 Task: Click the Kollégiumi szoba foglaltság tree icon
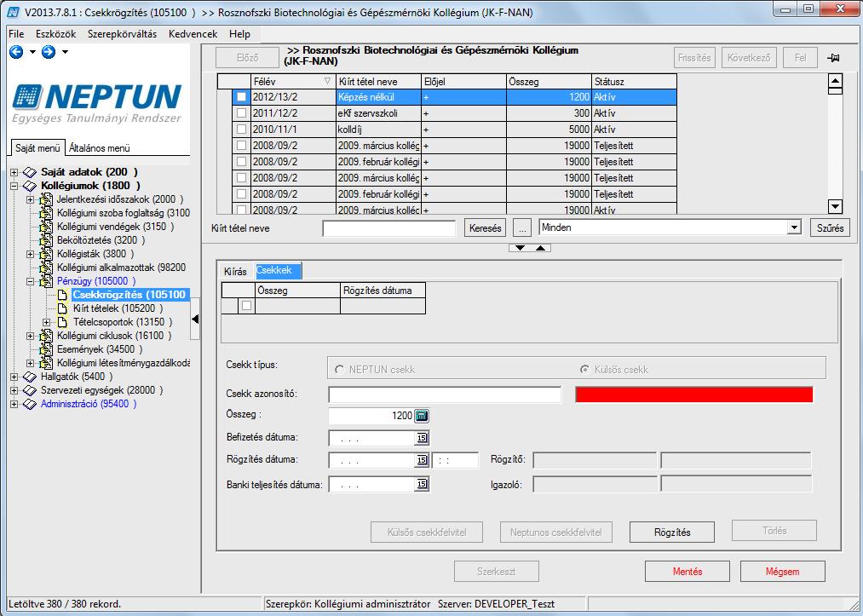pyautogui.click(x=46, y=213)
